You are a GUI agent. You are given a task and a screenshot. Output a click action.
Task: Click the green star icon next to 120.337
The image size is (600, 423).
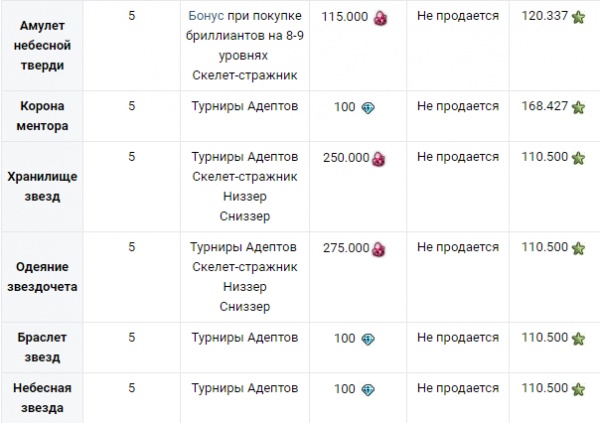point(578,17)
